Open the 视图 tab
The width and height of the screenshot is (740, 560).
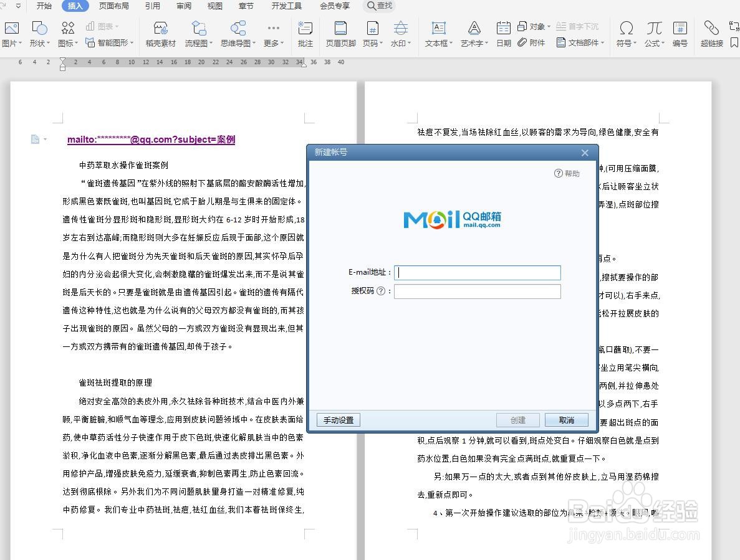[214, 6]
